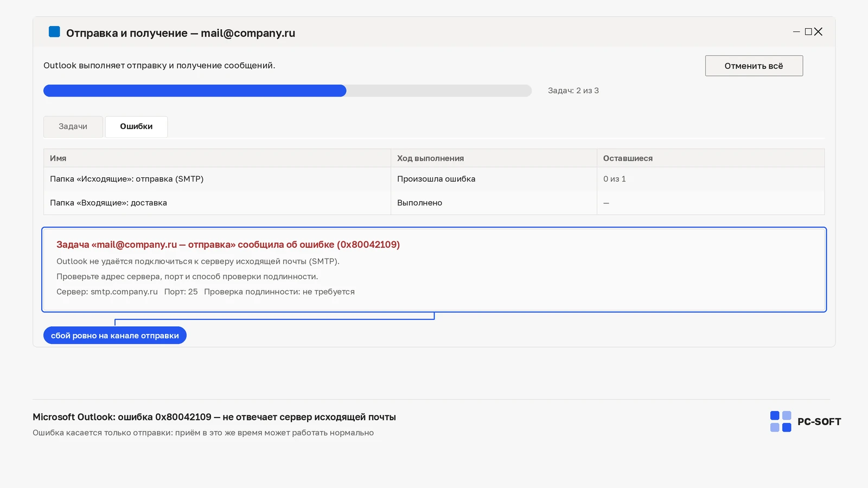This screenshot has width=868, height=488.
Task: Click the «Задач: 2 из 3» counter
Action: pos(573,91)
